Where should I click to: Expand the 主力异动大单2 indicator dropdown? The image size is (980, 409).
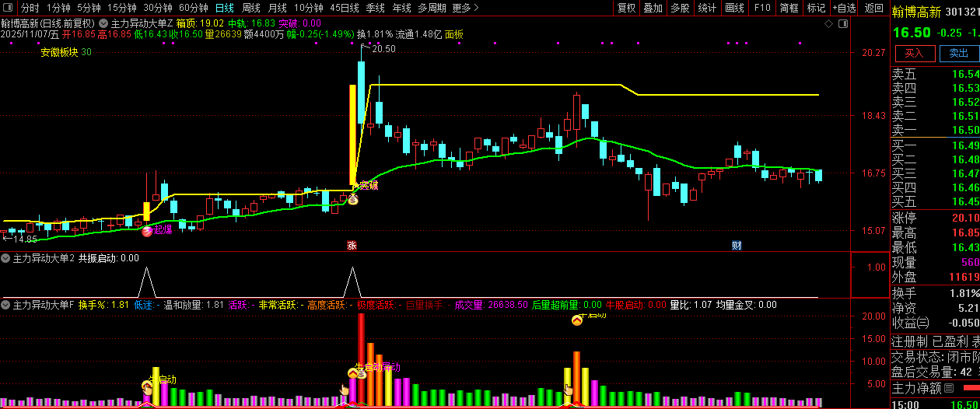pyautogui.click(x=6, y=258)
